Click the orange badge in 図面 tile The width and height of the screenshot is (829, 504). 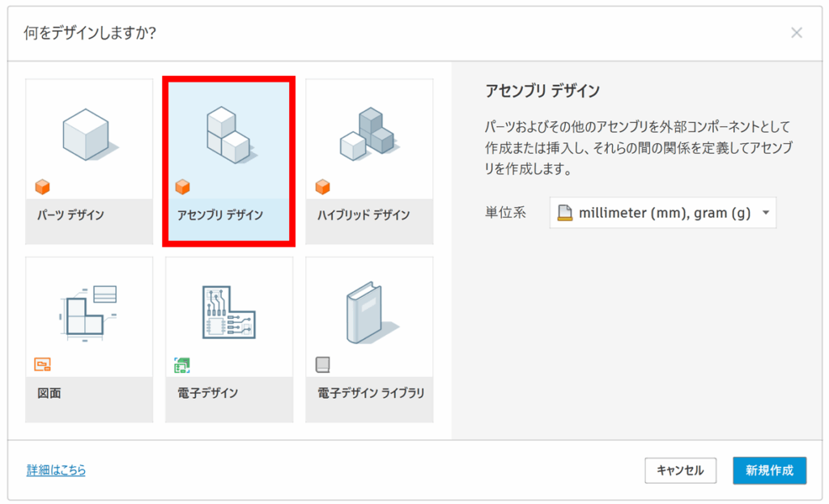(42, 366)
